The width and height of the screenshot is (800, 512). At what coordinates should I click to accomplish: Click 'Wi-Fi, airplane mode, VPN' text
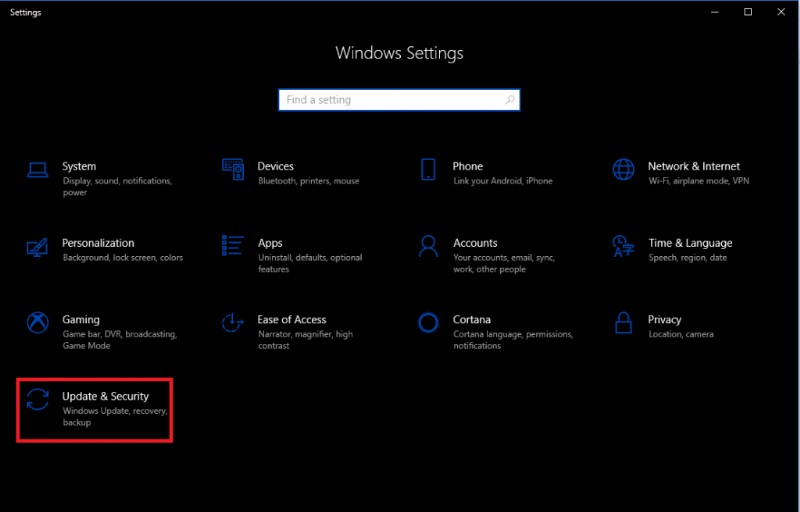click(698, 181)
